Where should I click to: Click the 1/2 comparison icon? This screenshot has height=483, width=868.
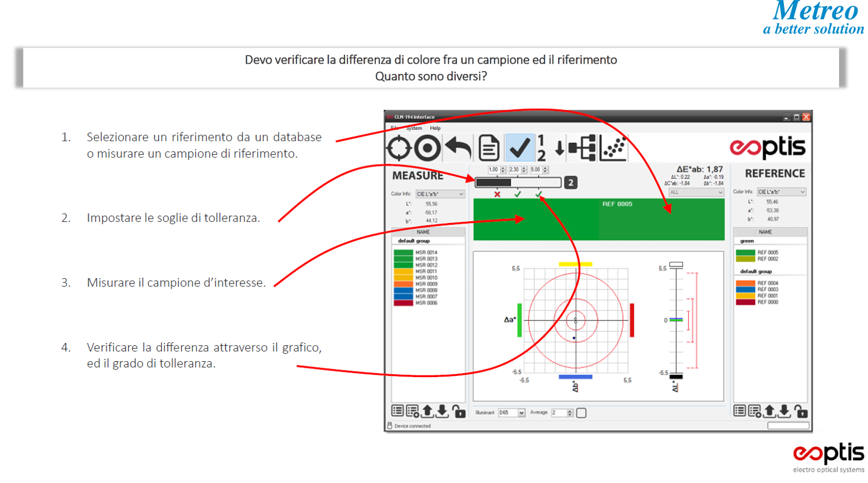(542, 147)
